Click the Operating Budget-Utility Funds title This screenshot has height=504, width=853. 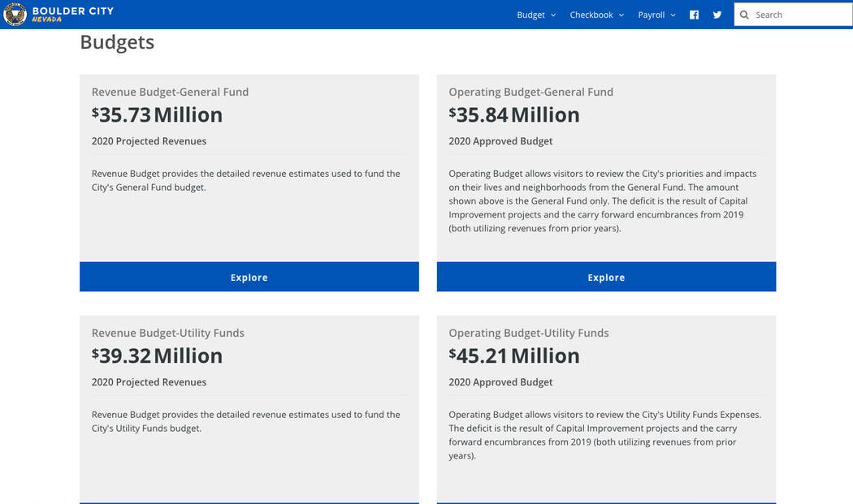528,333
